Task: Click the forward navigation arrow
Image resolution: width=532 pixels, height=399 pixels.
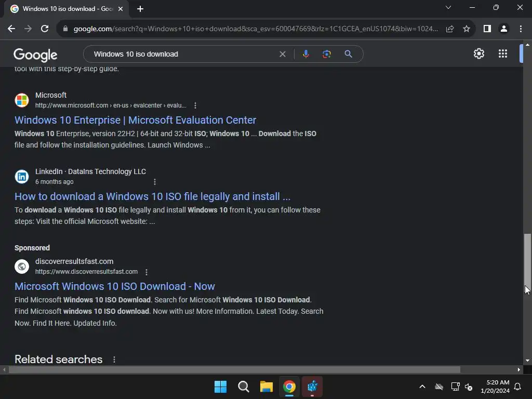Action: [x=28, y=29]
